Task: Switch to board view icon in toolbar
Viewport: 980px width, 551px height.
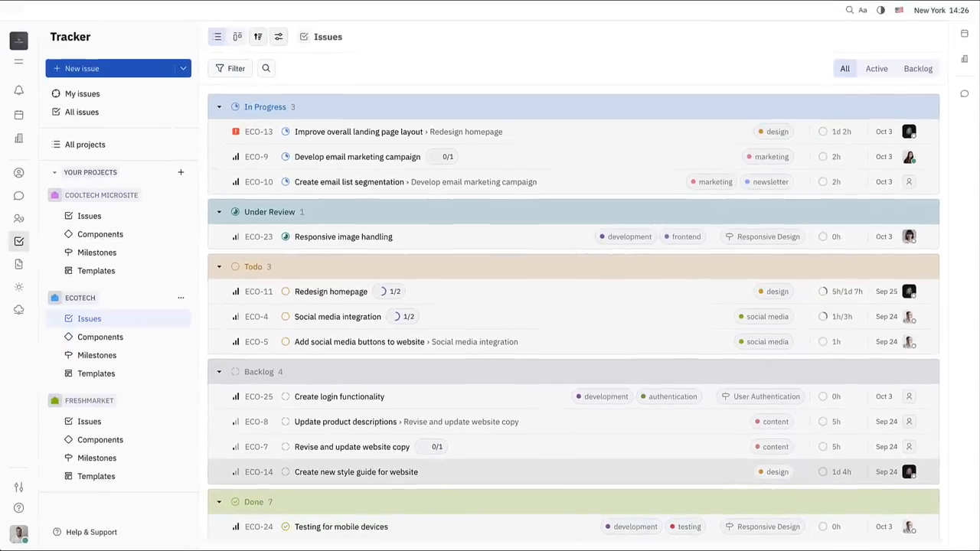Action: (x=237, y=37)
